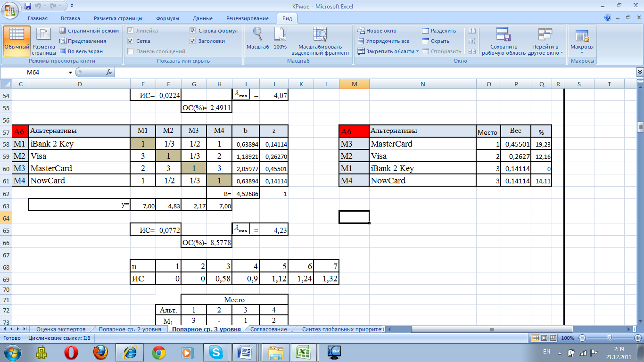Click Разделить split window

point(439,31)
